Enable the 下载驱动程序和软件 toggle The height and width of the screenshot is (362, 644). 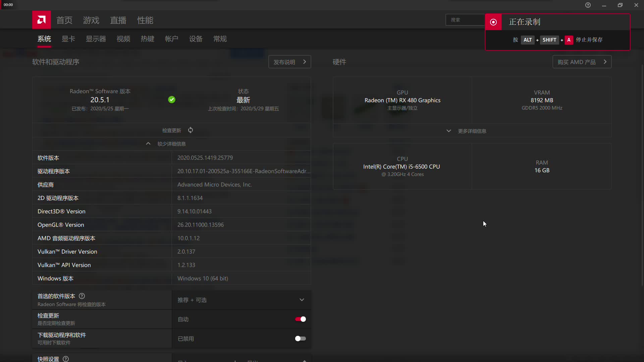300,339
